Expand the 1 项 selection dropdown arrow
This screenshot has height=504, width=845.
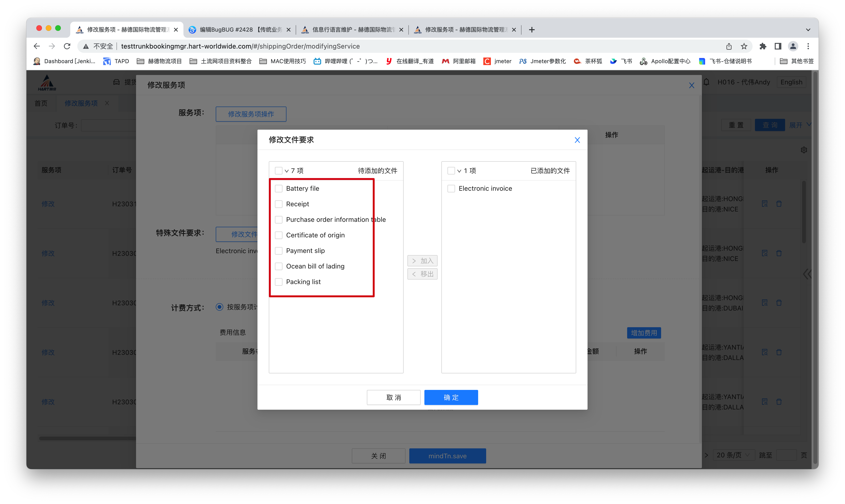(459, 171)
